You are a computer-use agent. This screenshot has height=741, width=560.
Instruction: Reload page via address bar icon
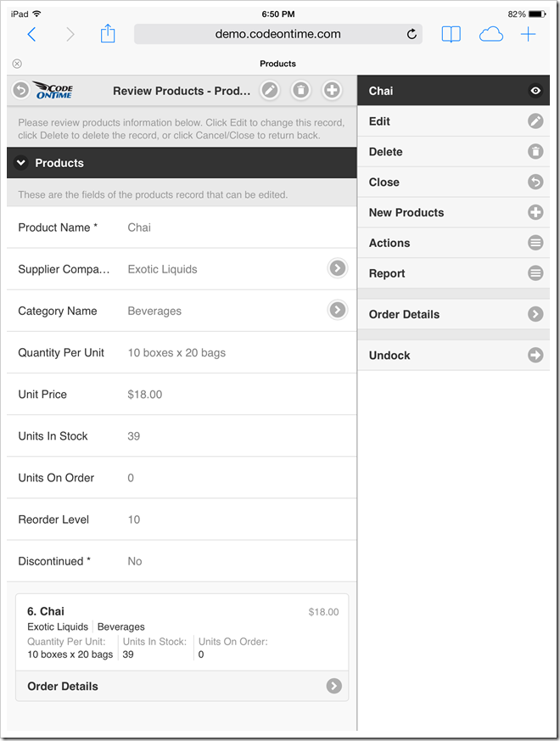click(x=412, y=34)
